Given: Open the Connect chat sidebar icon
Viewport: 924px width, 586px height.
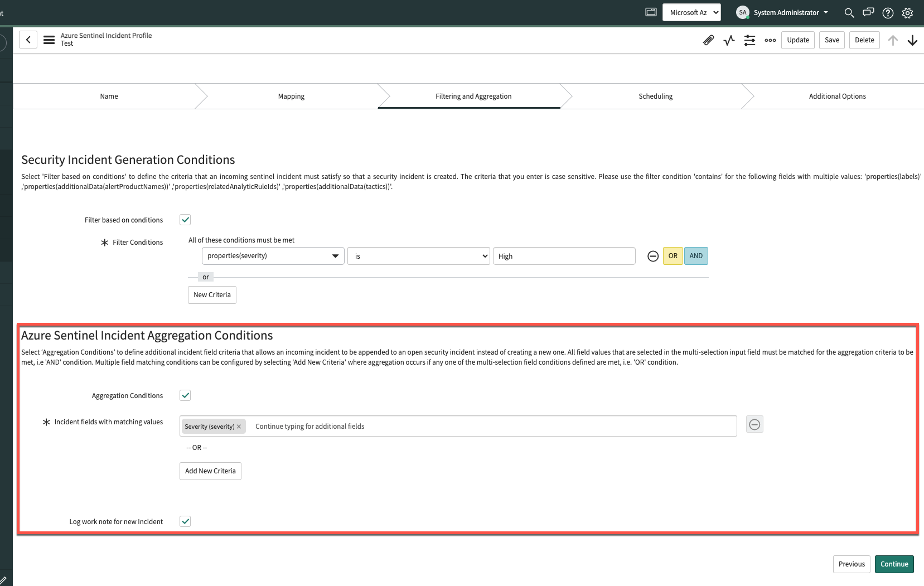Looking at the screenshot, I should point(868,12).
